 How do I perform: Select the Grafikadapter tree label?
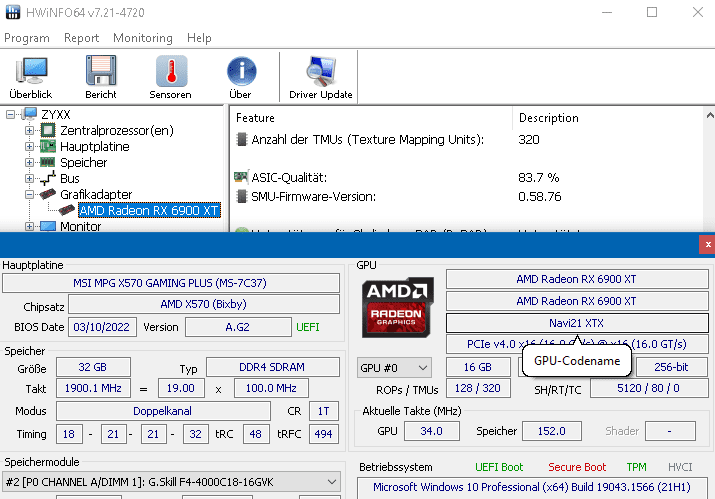(96, 194)
